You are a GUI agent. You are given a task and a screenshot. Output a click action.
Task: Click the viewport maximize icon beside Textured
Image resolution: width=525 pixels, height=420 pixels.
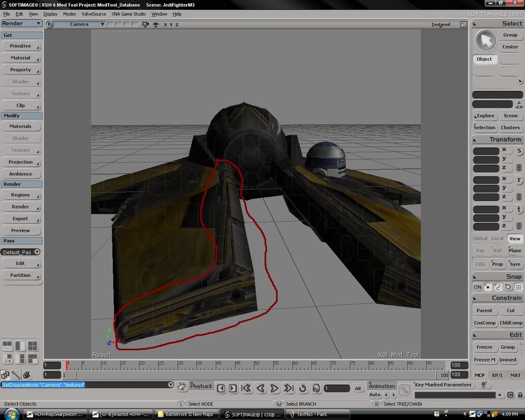click(x=463, y=25)
